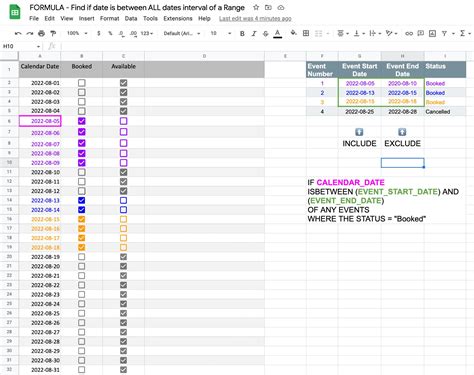Open the horizontal align tool
The width and height of the screenshot is (474, 375).
click(341, 33)
